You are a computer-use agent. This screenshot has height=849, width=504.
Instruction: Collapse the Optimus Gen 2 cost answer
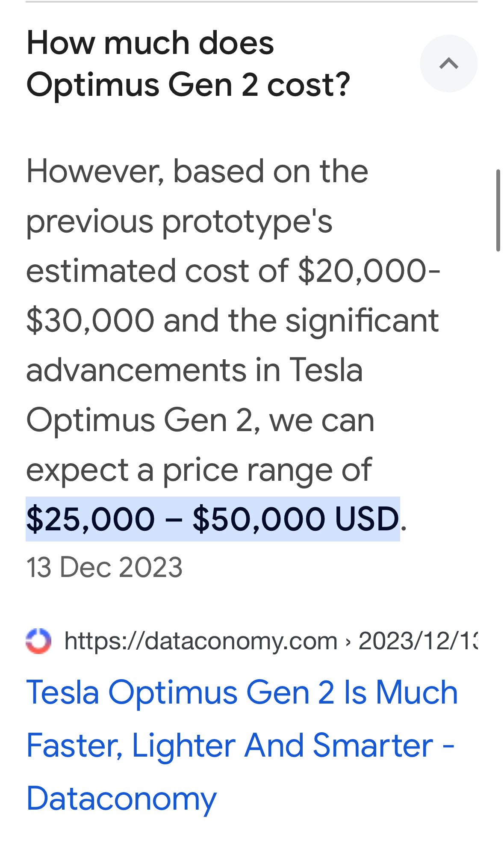[x=448, y=63]
